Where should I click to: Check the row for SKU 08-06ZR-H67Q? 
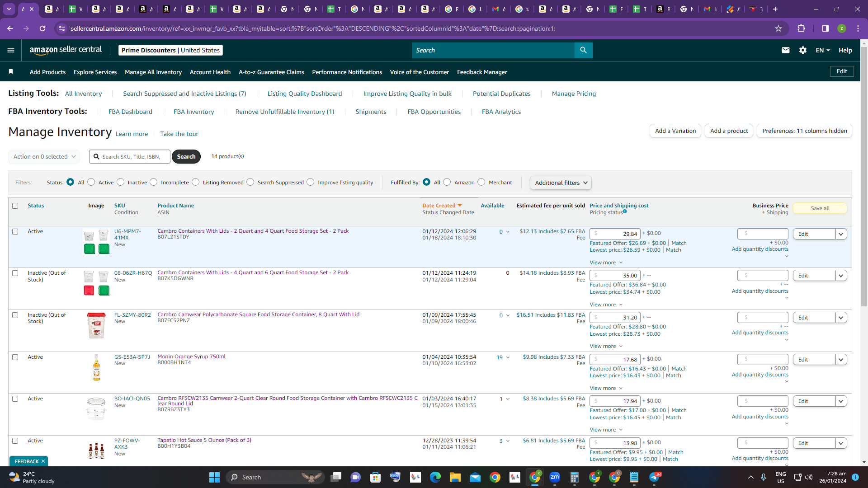coord(15,273)
